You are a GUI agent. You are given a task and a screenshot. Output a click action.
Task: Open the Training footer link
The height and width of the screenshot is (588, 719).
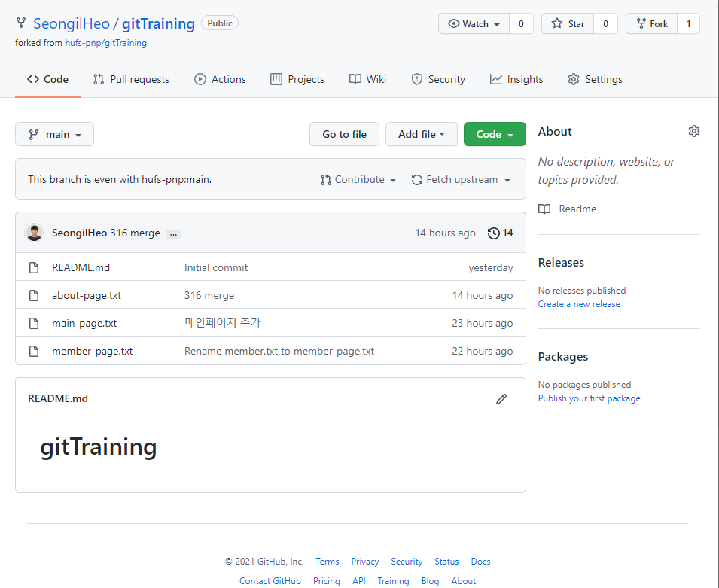pyautogui.click(x=394, y=581)
